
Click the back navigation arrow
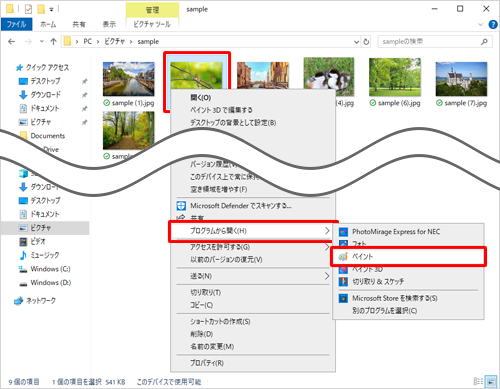12,42
